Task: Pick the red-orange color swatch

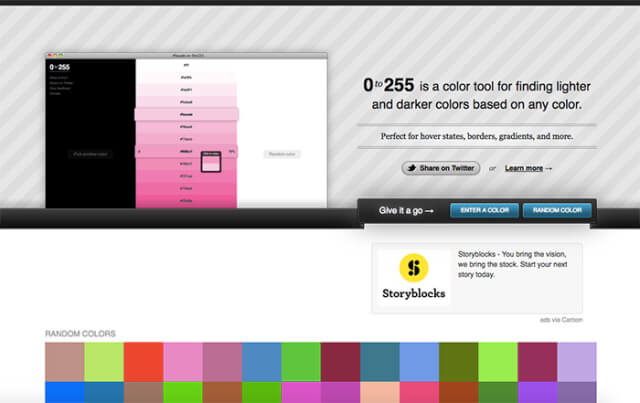Action: pyautogui.click(x=144, y=362)
